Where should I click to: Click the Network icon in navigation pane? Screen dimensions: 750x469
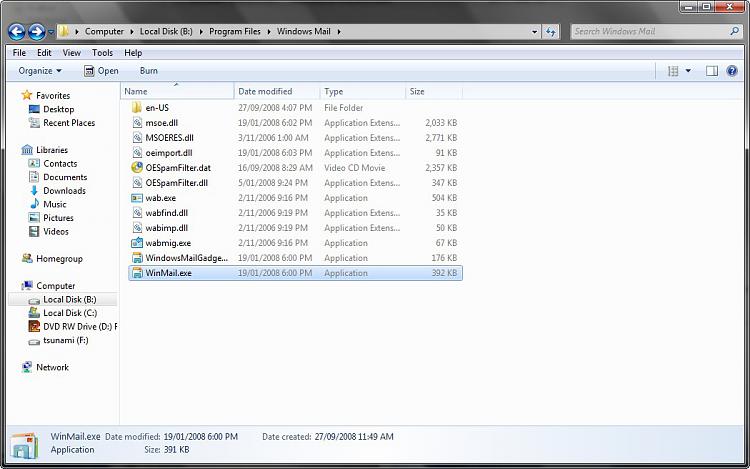27,367
